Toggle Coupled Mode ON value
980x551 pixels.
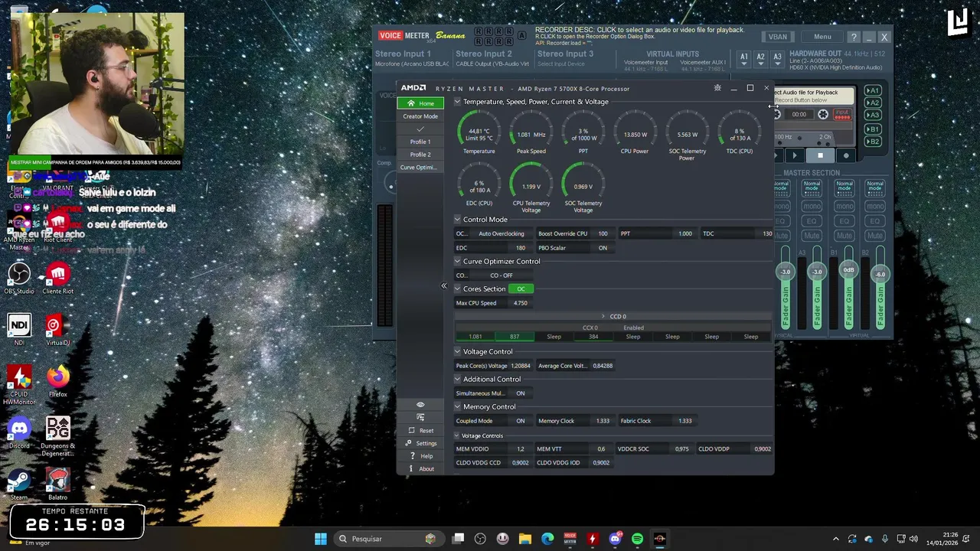[x=521, y=421]
